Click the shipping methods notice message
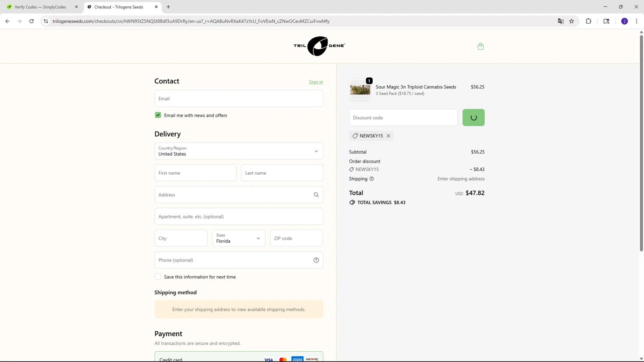This screenshot has height=362, width=644. tap(239, 309)
